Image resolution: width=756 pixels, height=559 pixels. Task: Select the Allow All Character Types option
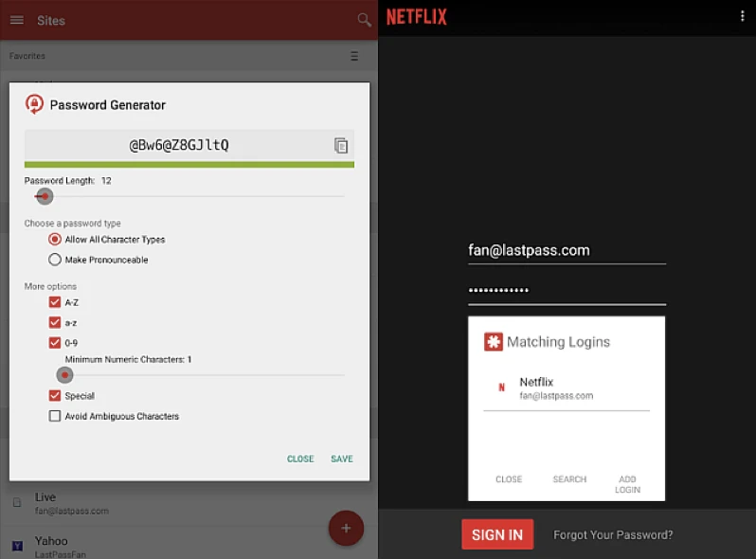click(x=55, y=240)
